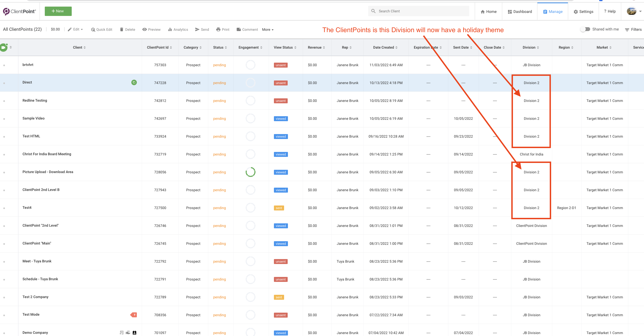The image size is (644, 336).
Task: Open the Sample Video client
Action: coord(34,118)
